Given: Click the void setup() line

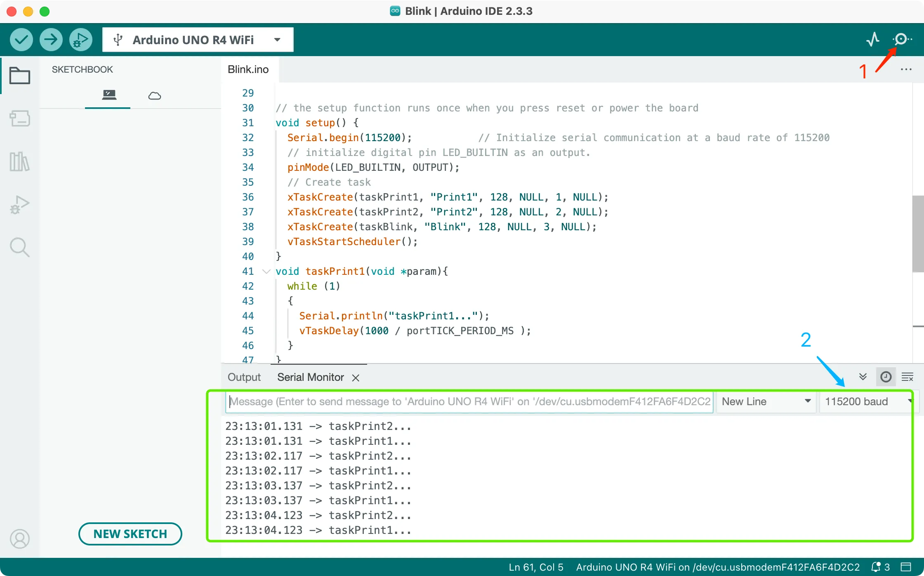Looking at the screenshot, I should tap(317, 123).
